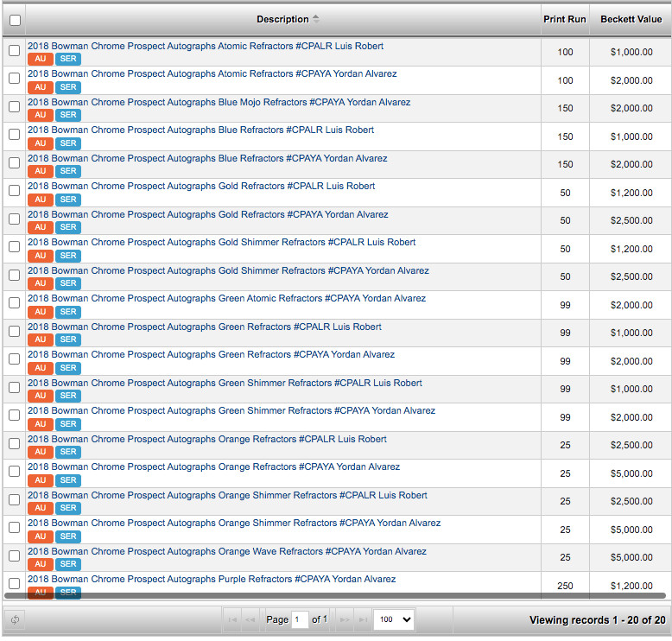Select checkbox for Green Atomic Refractors row
672x641 pixels.
[x=15, y=303]
